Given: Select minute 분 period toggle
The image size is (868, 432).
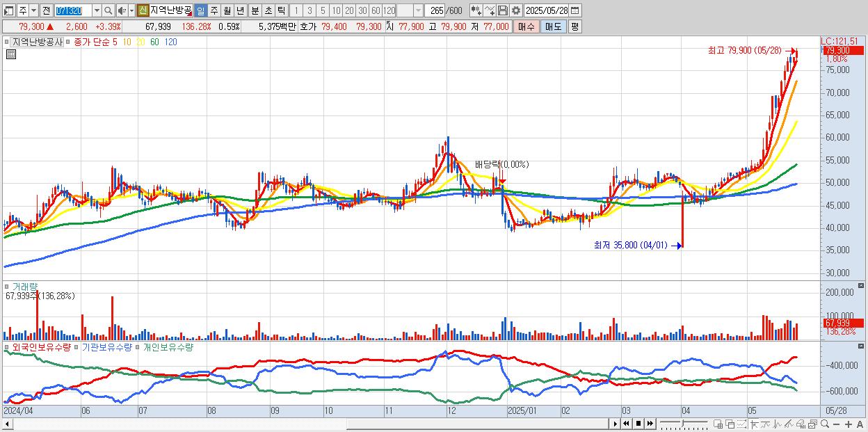Looking at the screenshot, I should coord(255,10).
